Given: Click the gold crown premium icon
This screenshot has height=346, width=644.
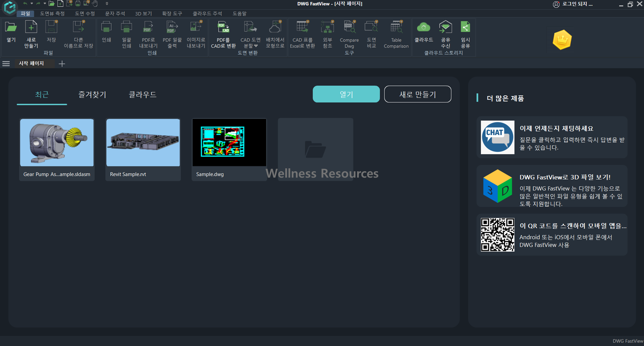Looking at the screenshot, I should [x=562, y=40].
